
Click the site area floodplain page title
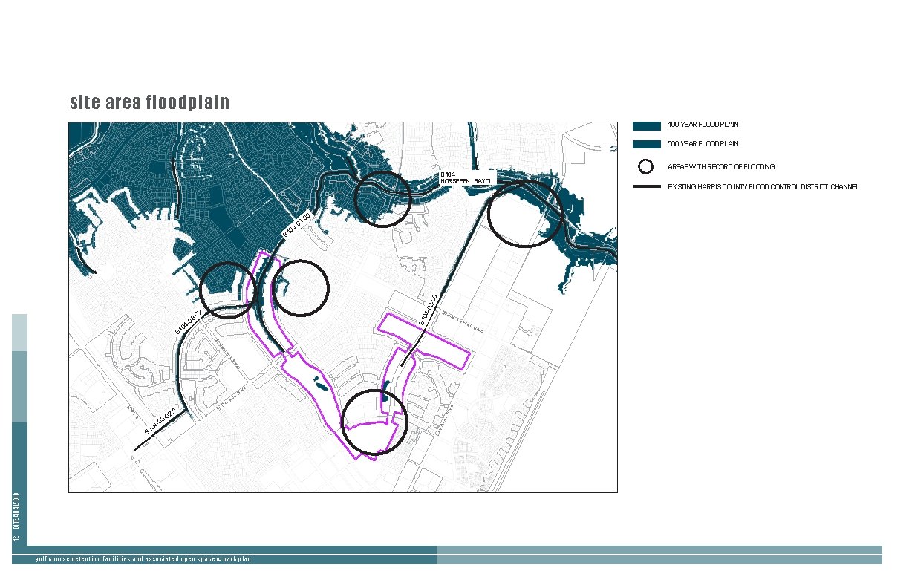pyautogui.click(x=151, y=102)
